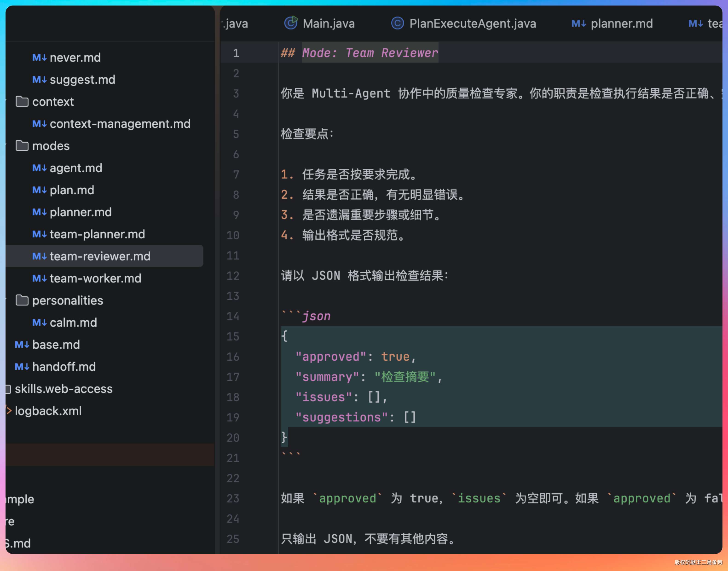Click the "issues" JSON key

(x=323, y=397)
